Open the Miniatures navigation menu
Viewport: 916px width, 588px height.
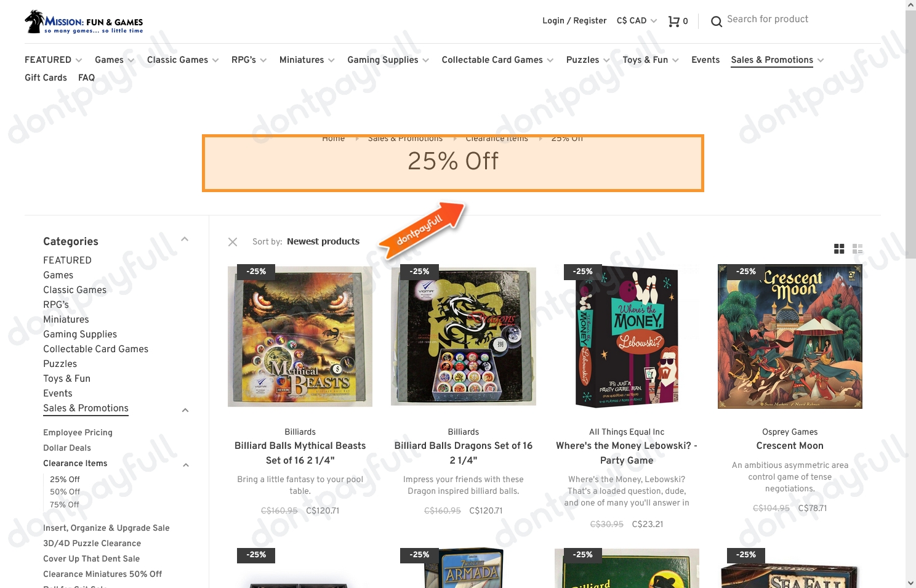tap(307, 60)
